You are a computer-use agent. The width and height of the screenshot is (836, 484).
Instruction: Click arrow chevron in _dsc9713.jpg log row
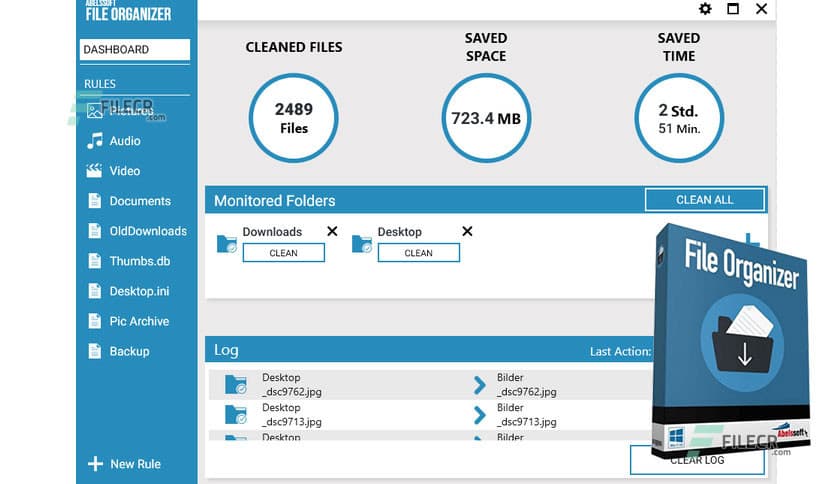pyautogui.click(x=479, y=415)
